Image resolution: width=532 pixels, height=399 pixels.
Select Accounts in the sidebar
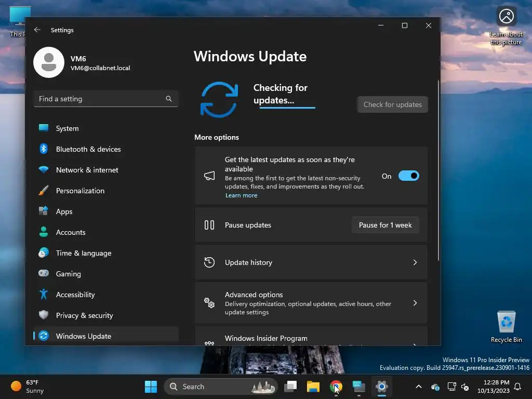(106, 232)
